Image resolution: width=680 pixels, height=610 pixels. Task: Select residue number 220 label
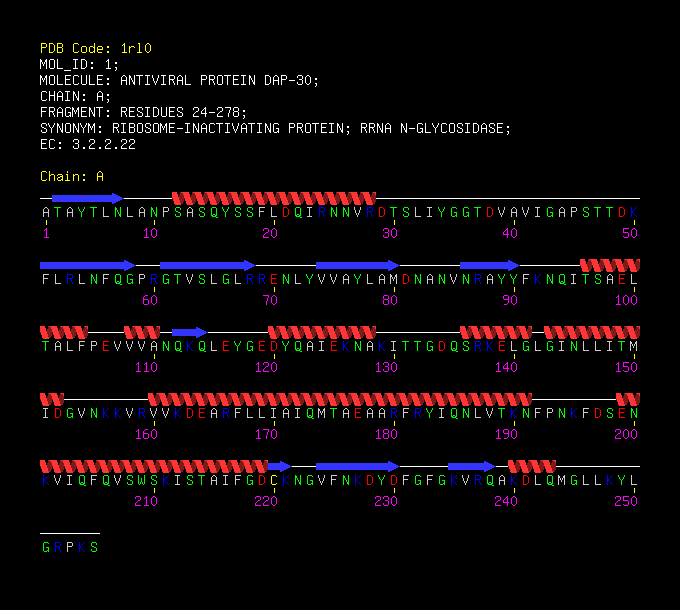pyautogui.click(x=266, y=501)
